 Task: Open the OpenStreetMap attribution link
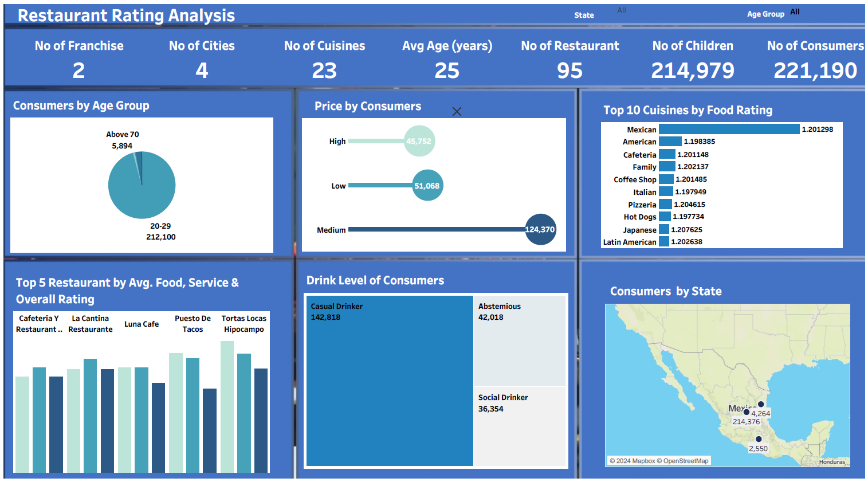tap(685, 461)
